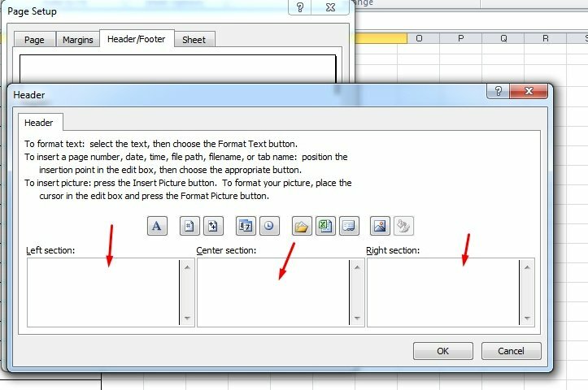Select the Page tab
Viewport: 588px width, 390px height.
tap(34, 40)
